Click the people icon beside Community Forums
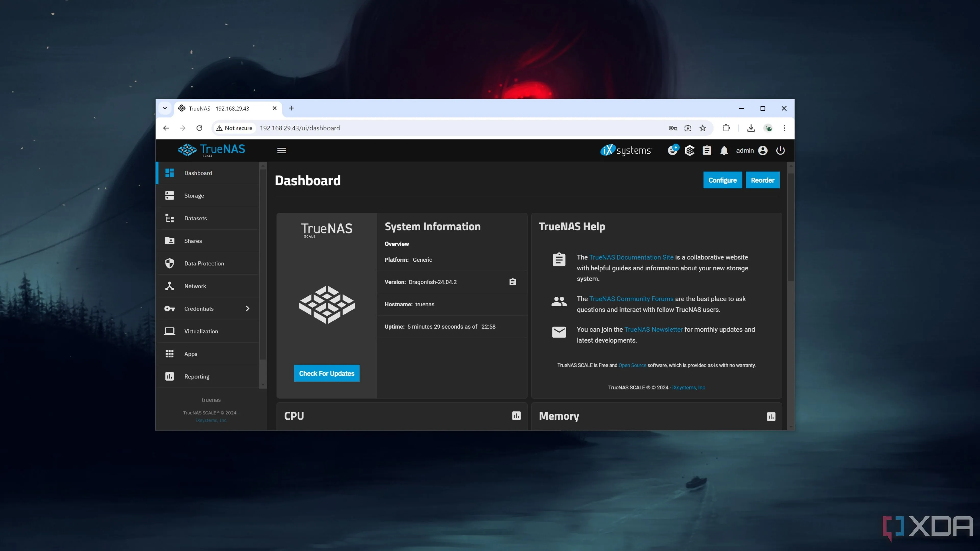980x551 pixels. [559, 302]
